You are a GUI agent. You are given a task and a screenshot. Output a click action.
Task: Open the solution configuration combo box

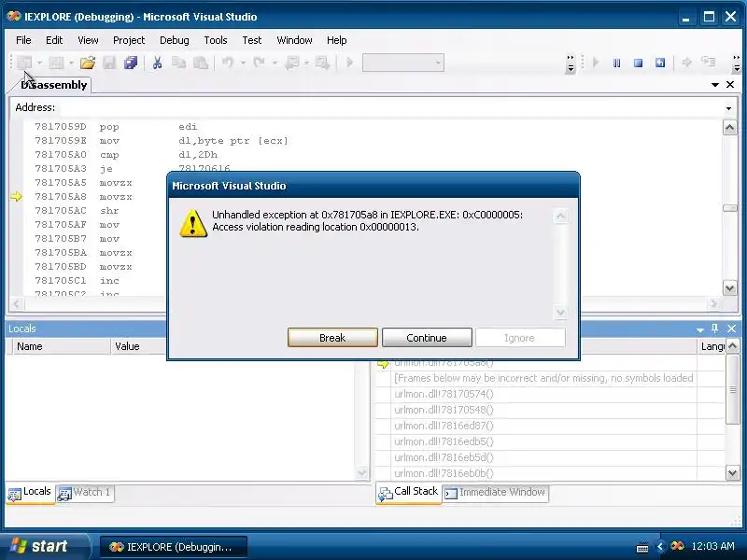(403, 63)
